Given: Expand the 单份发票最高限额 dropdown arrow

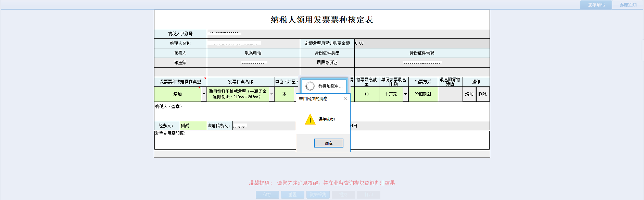Looking at the screenshot, I should pos(405,94).
